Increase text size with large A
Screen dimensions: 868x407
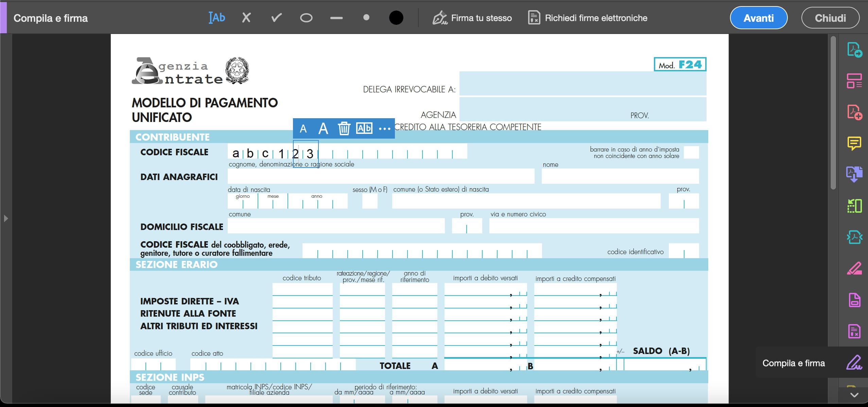point(323,128)
